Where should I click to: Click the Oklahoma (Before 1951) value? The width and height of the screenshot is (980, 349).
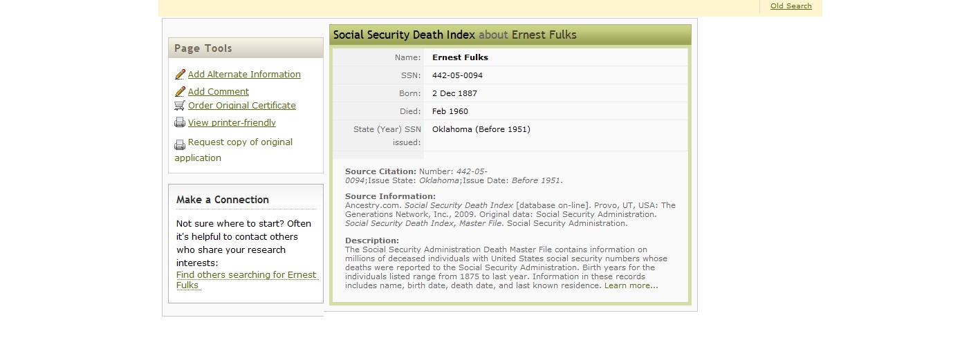tap(481, 129)
